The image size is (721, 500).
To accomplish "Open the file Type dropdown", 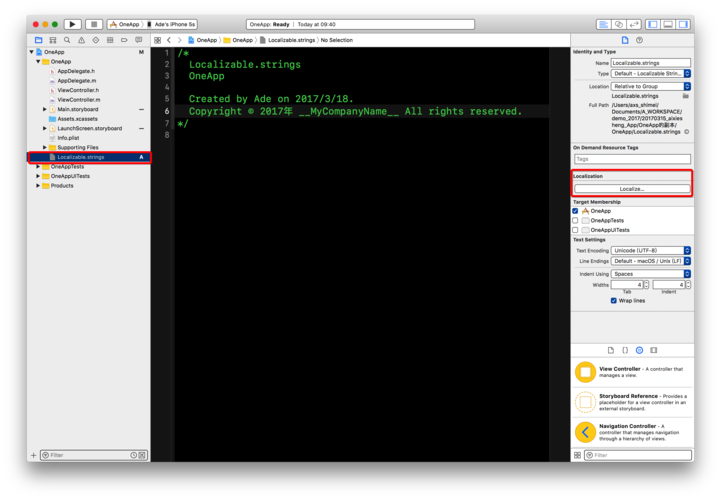I will click(x=651, y=74).
